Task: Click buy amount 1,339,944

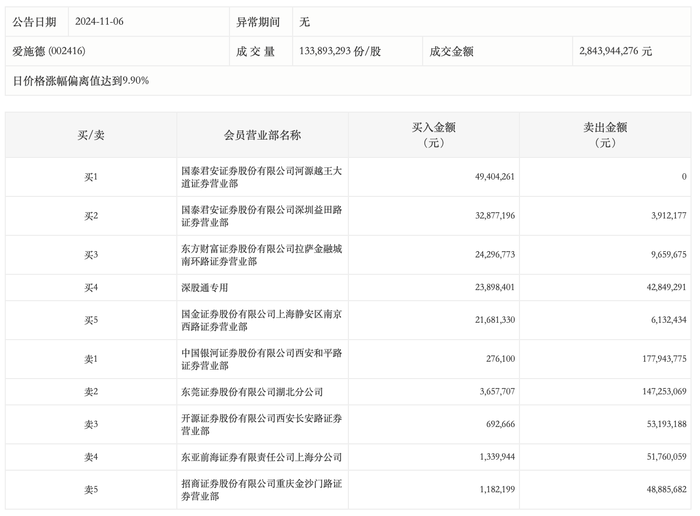Action: pos(497,457)
